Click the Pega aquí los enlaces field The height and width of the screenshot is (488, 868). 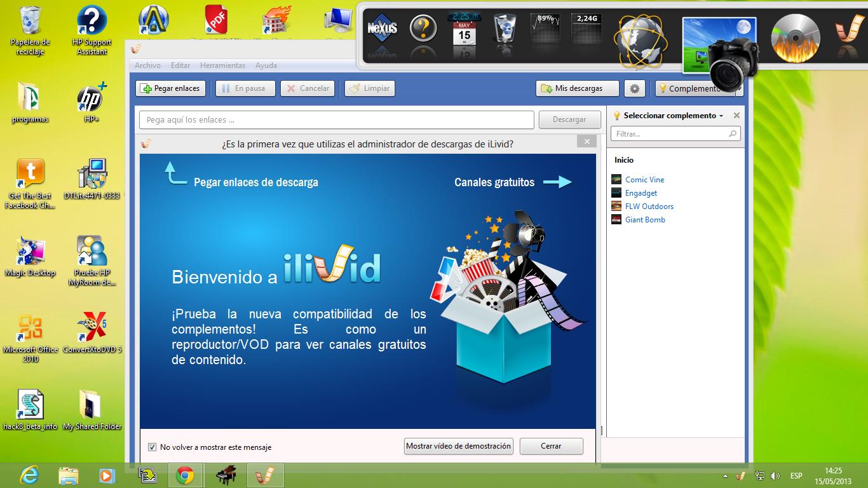pos(337,119)
